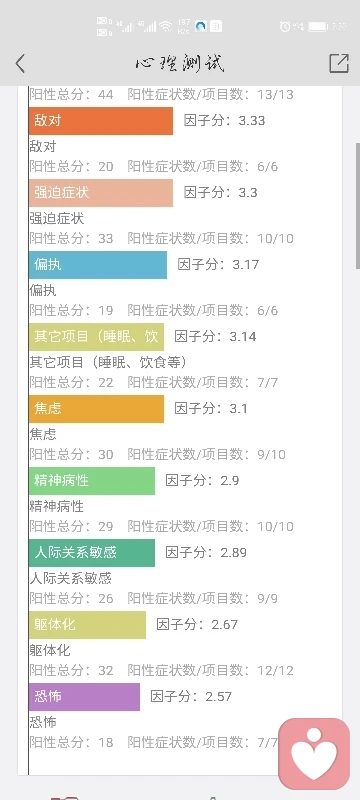
Task: Click the 因子分: 3.33 score text
Action: [x=224, y=121]
